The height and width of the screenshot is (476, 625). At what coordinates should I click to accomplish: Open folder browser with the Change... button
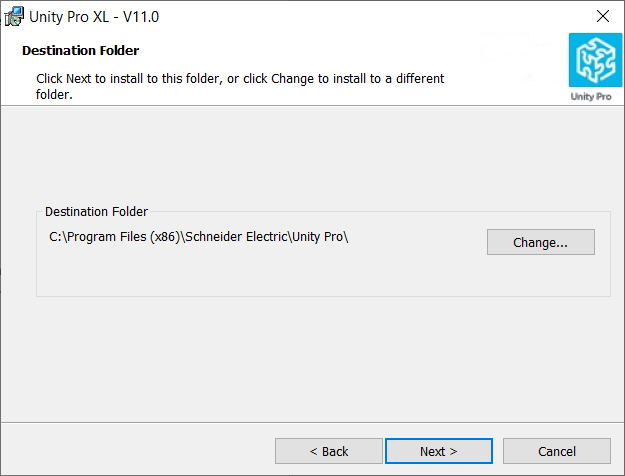[x=540, y=242]
